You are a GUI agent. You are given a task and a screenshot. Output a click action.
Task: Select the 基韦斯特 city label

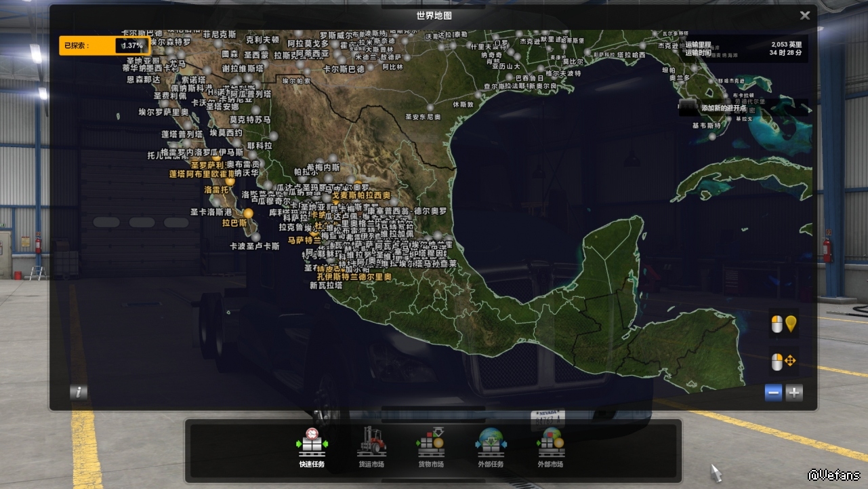[707, 125]
